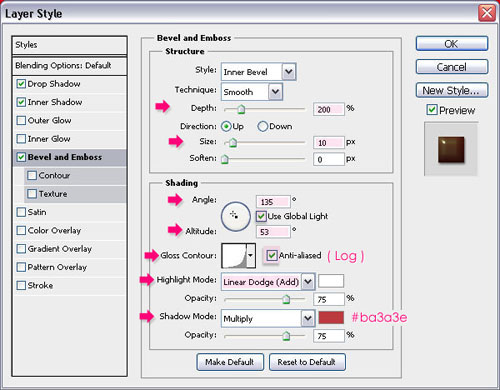Click the brown style preview thumbnail
The width and height of the screenshot is (500, 390).
click(451, 149)
